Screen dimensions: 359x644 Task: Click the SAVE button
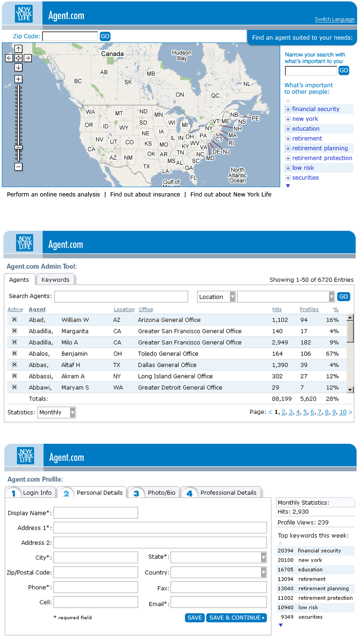pos(194,618)
